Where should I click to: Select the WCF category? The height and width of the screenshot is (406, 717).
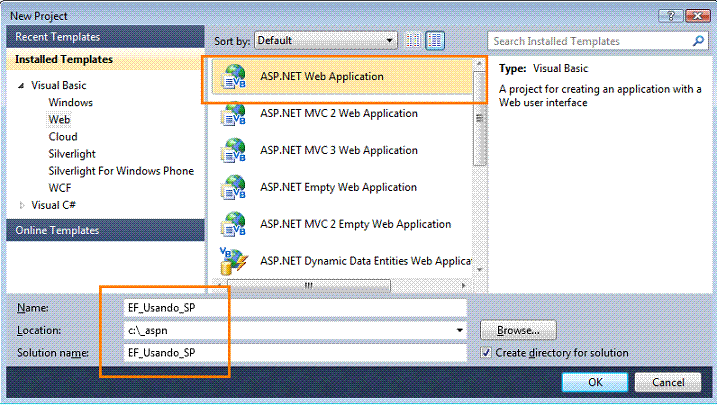click(60, 188)
